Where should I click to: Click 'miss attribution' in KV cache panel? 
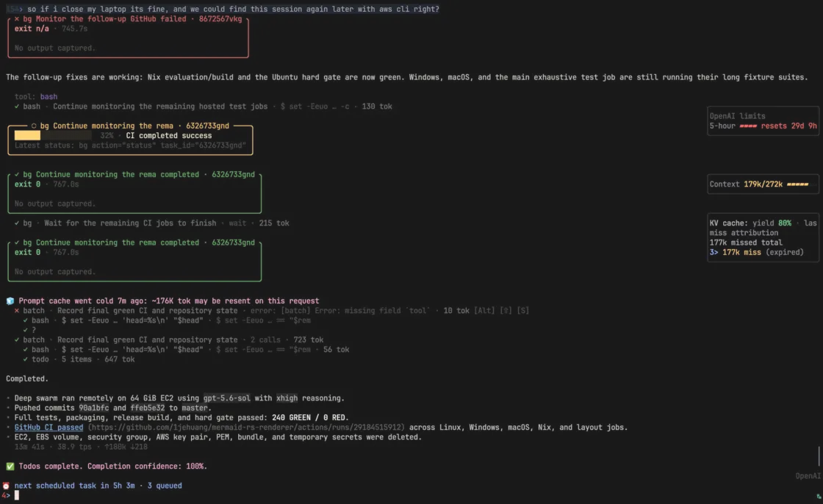(x=744, y=233)
